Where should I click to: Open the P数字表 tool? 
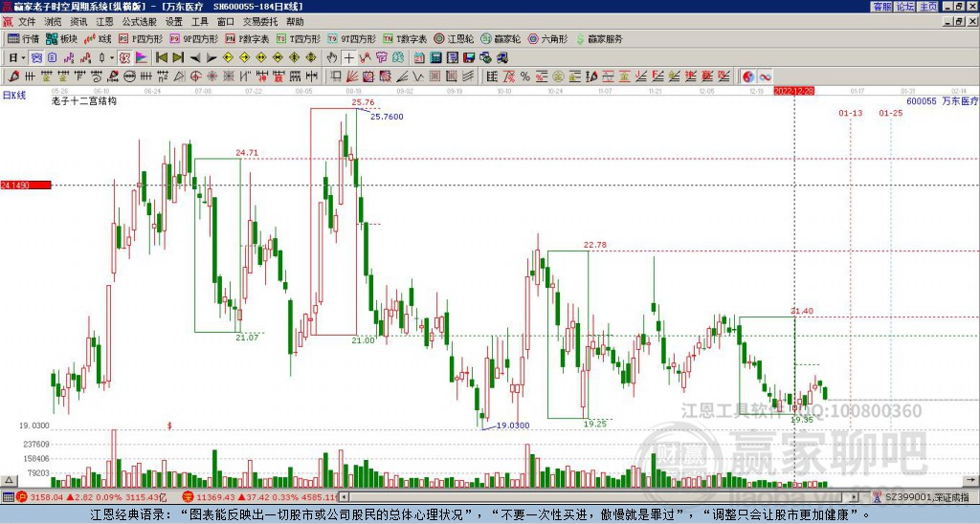pyautogui.click(x=247, y=38)
